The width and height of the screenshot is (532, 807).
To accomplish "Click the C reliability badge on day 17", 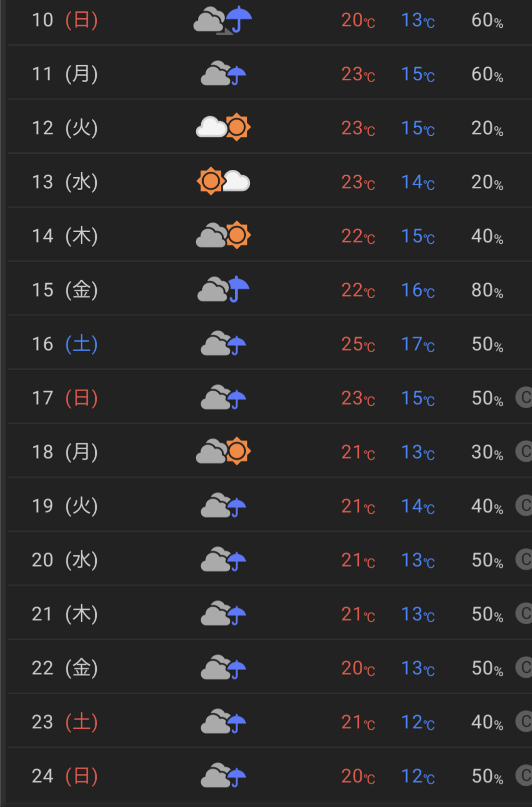I will [x=525, y=398].
